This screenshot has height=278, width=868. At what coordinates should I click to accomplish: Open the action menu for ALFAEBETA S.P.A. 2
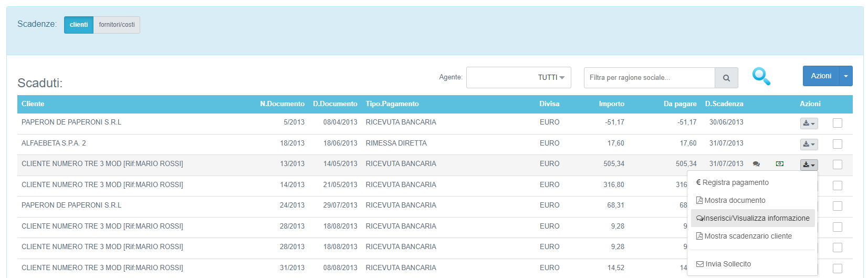809,144
